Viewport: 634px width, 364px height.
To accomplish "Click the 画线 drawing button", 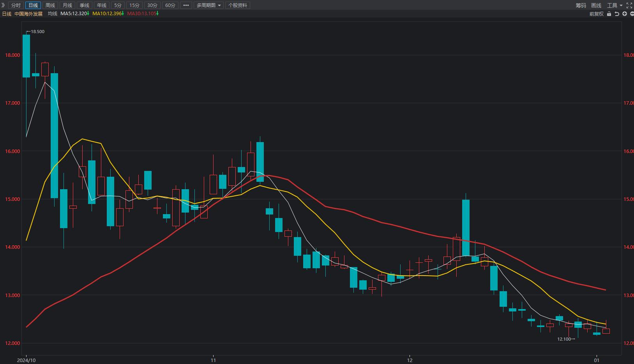I will pyautogui.click(x=596, y=5).
